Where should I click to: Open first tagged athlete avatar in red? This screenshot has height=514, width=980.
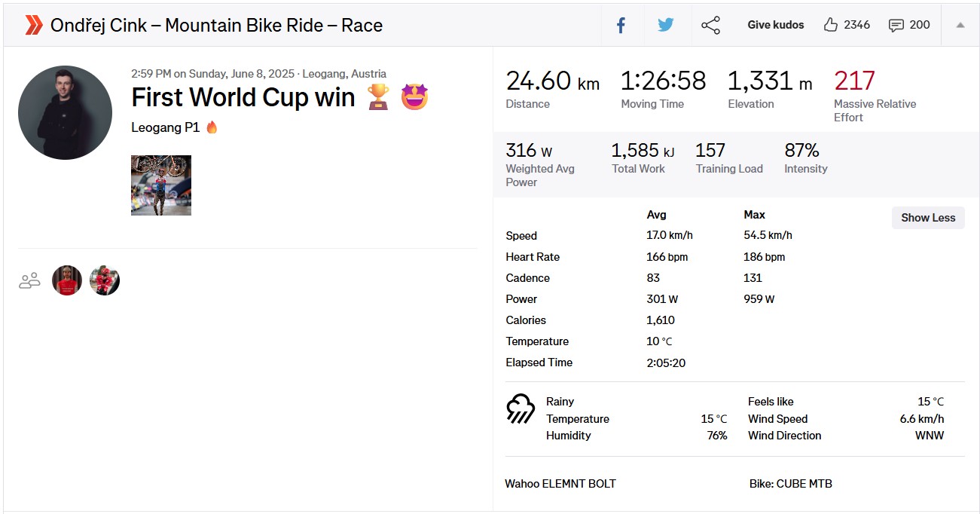click(x=67, y=280)
